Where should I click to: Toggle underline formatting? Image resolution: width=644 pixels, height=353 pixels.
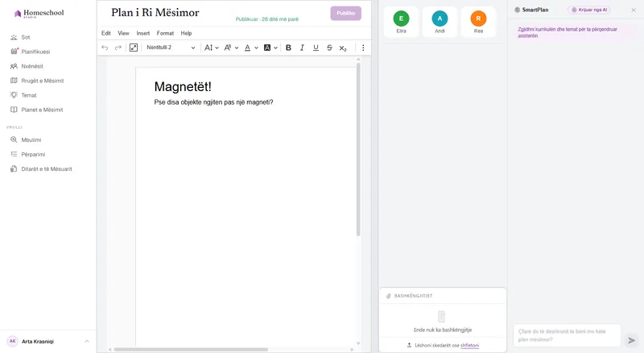pos(316,48)
